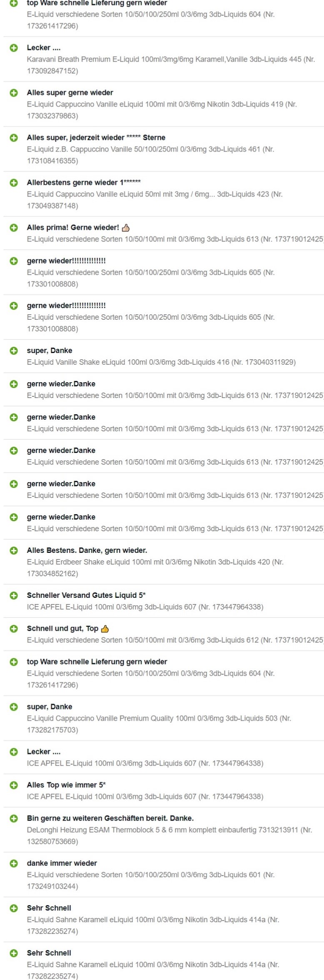Click positive rating icon for 'Schneller Versand Gutes Liquid 5*'
Image resolution: width=324 pixels, height=980 pixels.
[x=14, y=595]
